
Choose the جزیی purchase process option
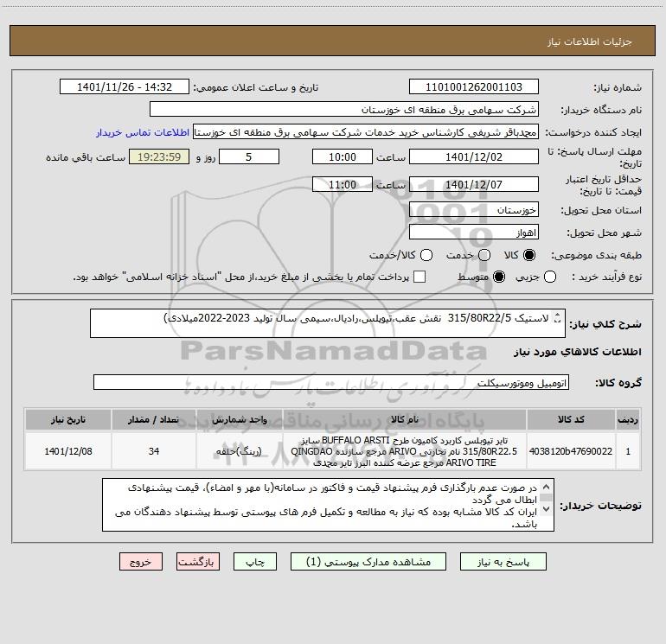coord(549,277)
